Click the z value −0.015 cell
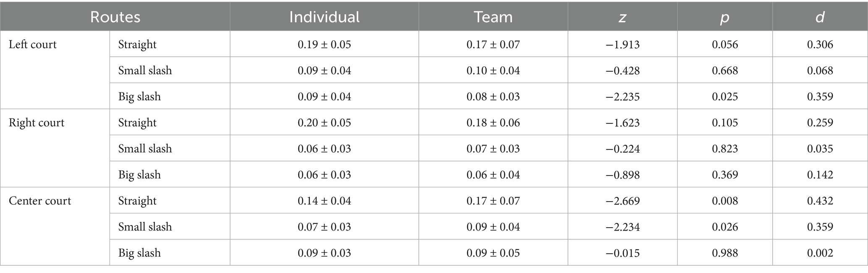868x273 pixels. [622, 253]
